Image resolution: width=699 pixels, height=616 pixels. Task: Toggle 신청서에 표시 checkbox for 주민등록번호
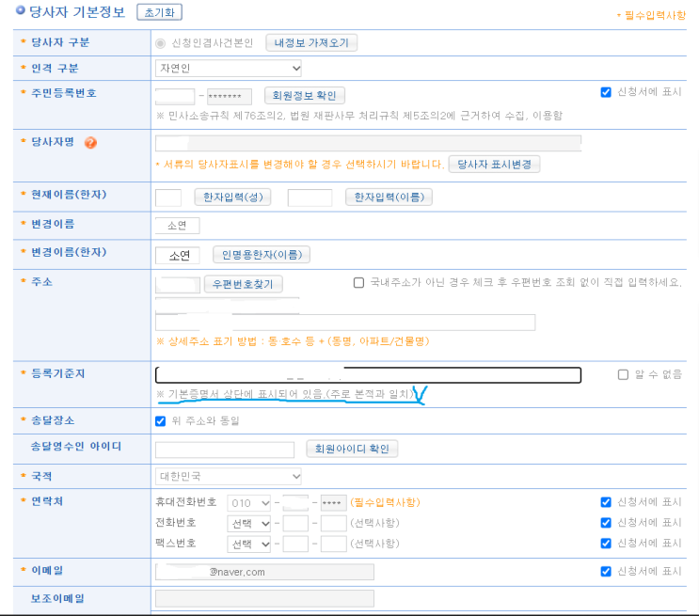605,92
